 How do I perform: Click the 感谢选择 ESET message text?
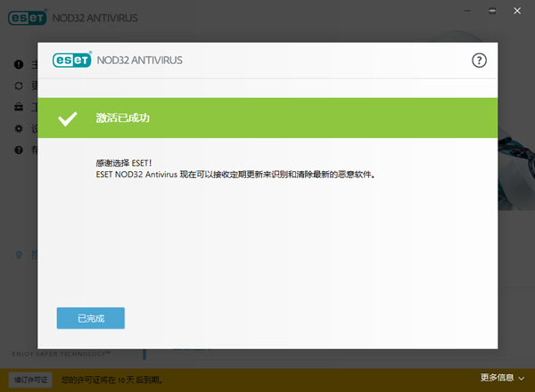[123, 164]
